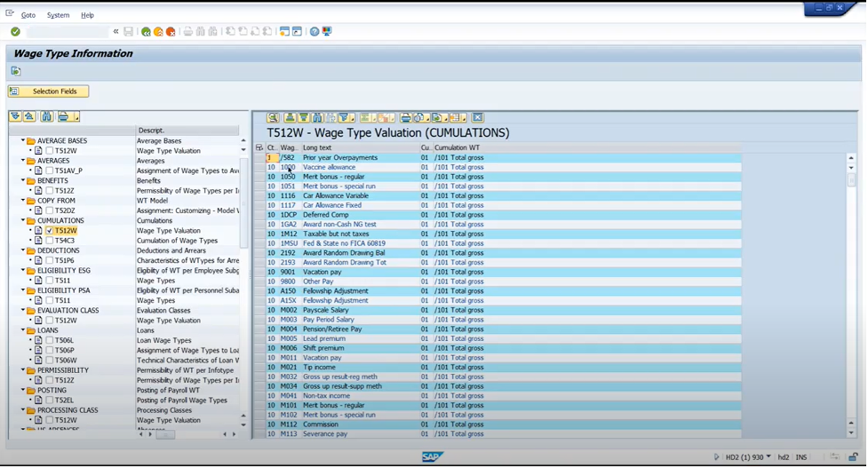Viewport: 868px width, 468px height.
Task: Open the System menu
Action: 58,15
